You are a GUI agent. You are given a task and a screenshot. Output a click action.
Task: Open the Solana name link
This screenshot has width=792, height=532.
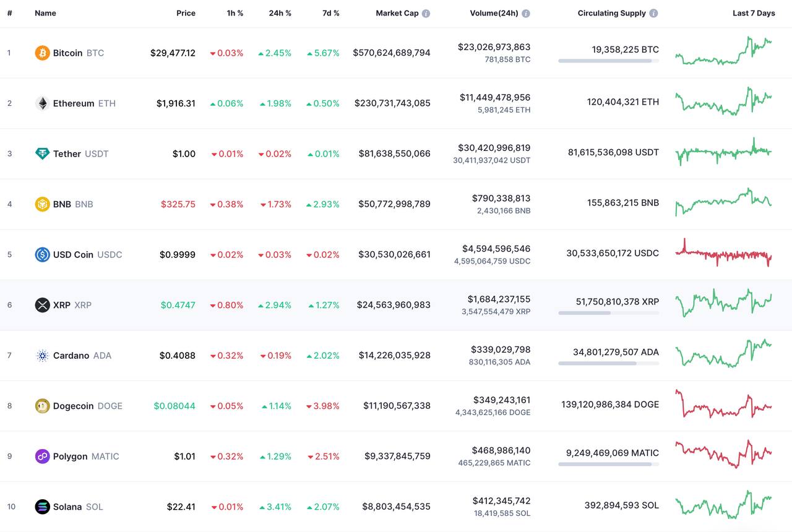pos(67,507)
